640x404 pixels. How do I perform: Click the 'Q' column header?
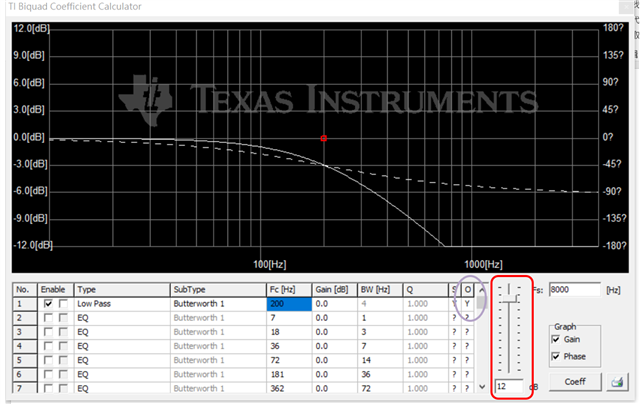[x=425, y=290]
